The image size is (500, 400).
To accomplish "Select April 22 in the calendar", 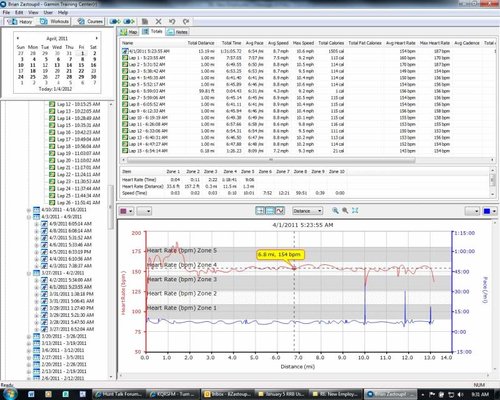I will (81, 71).
